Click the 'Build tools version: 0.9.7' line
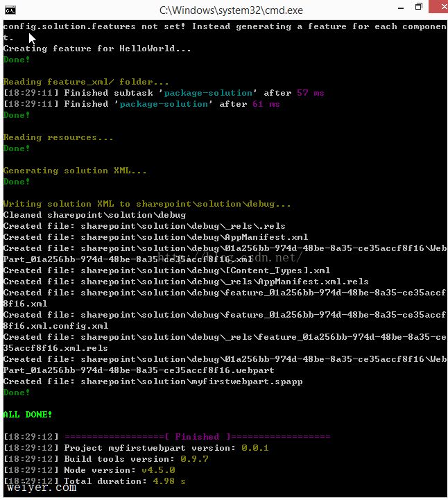448x500 pixels. point(105,459)
